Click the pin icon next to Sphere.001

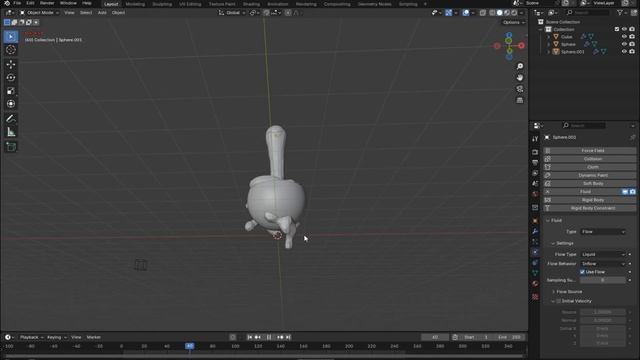coord(632,138)
